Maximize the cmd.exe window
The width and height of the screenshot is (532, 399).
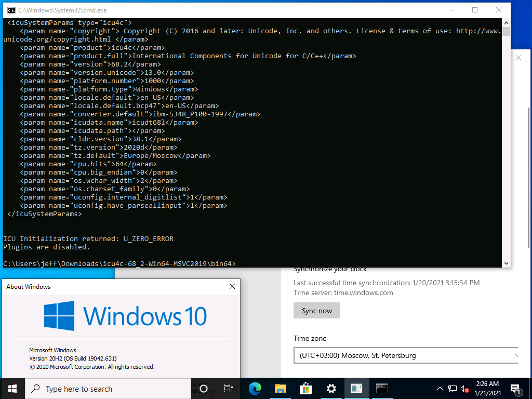click(474, 10)
